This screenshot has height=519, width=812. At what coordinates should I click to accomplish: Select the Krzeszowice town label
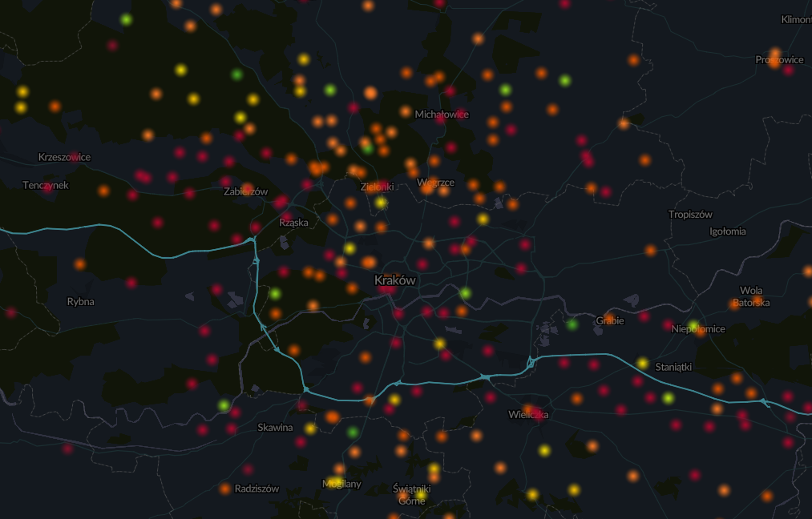[64, 157]
